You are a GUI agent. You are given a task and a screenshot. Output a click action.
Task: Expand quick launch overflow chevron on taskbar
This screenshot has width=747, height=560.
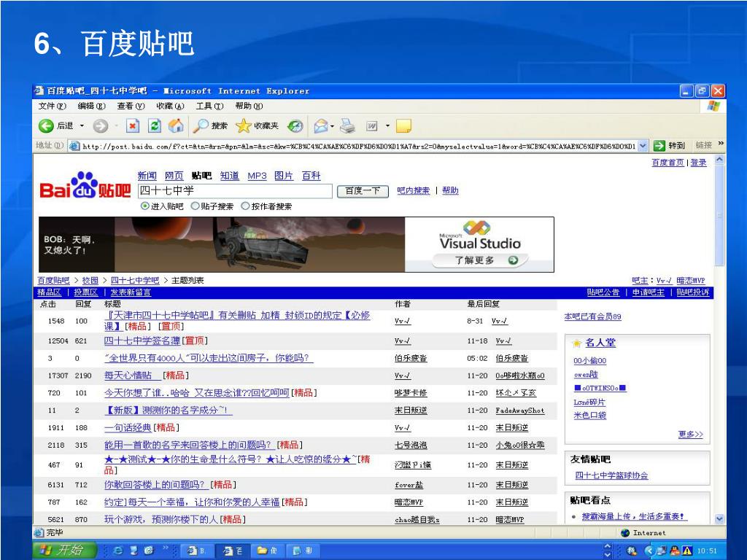[166, 548]
